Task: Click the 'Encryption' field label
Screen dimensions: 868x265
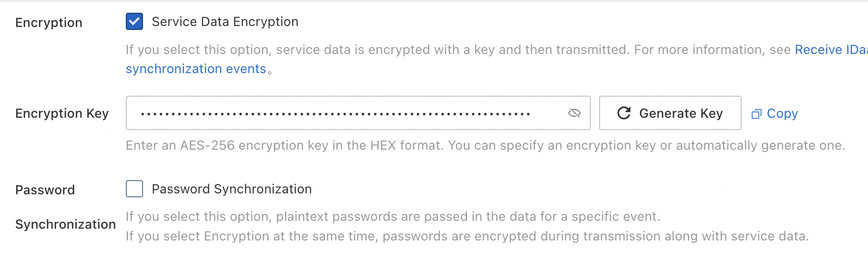Action: 49,23
